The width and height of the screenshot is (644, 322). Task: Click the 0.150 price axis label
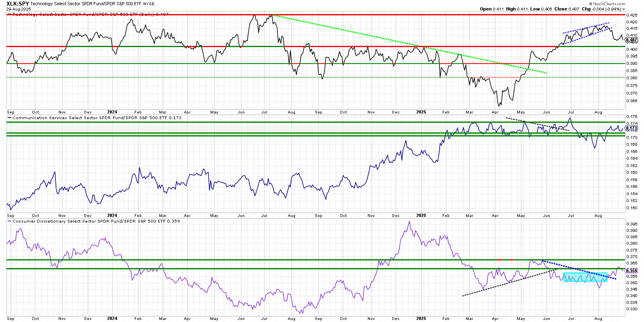632,208
